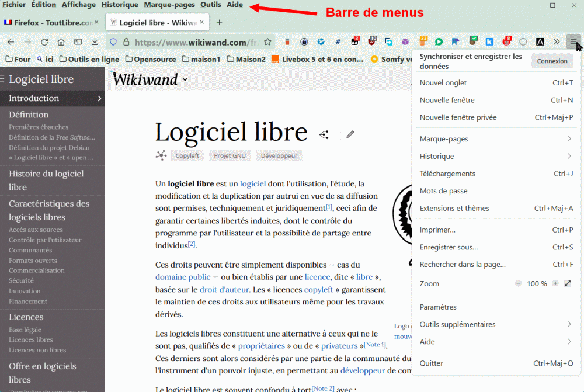Open the Four bookmarks folder
Viewport: 584px width, 392px height.
(x=18, y=59)
